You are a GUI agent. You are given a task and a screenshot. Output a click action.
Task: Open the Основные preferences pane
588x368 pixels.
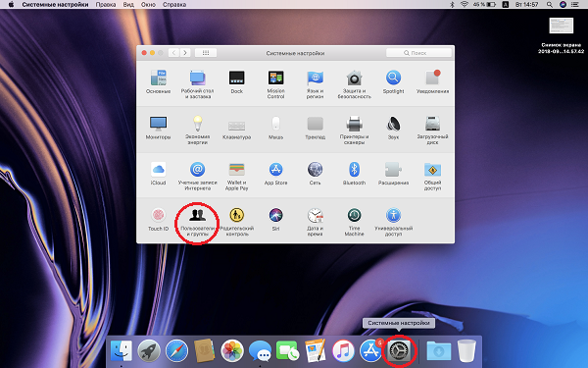coord(158,81)
